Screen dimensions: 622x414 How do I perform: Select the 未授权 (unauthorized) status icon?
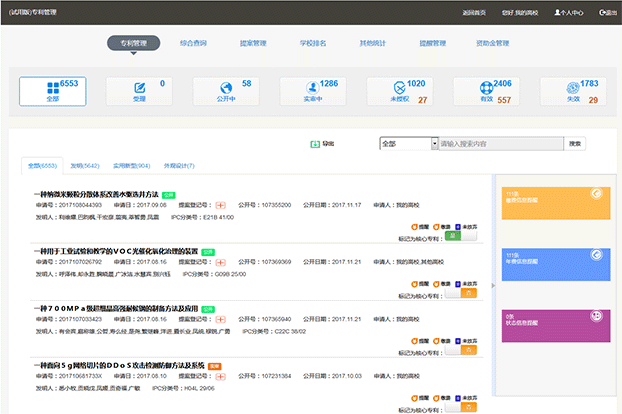[x=400, y=88]
